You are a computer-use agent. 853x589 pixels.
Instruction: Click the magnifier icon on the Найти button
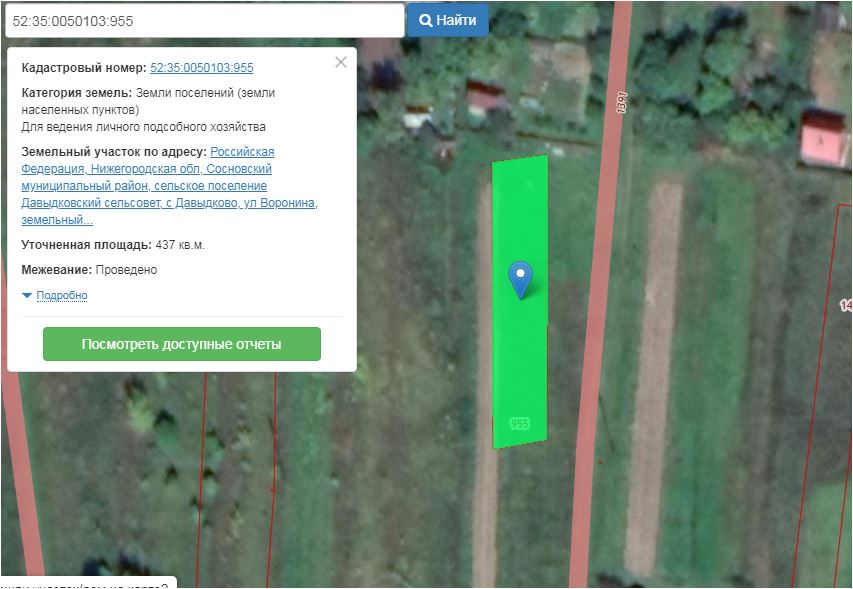click(425, 20)
